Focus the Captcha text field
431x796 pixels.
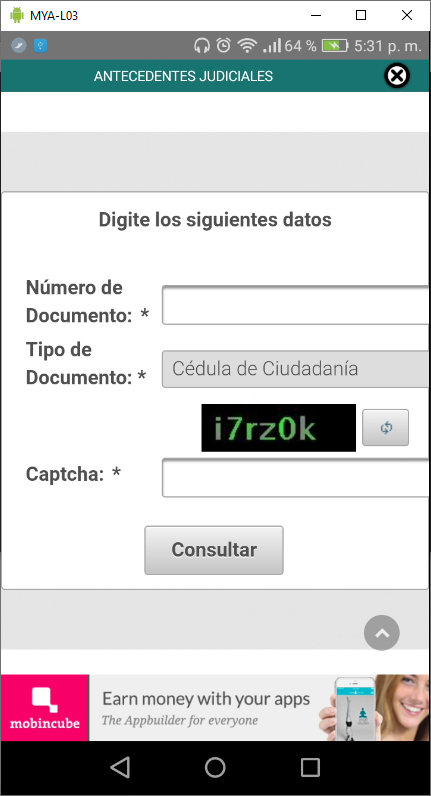(x=296, y=478)
